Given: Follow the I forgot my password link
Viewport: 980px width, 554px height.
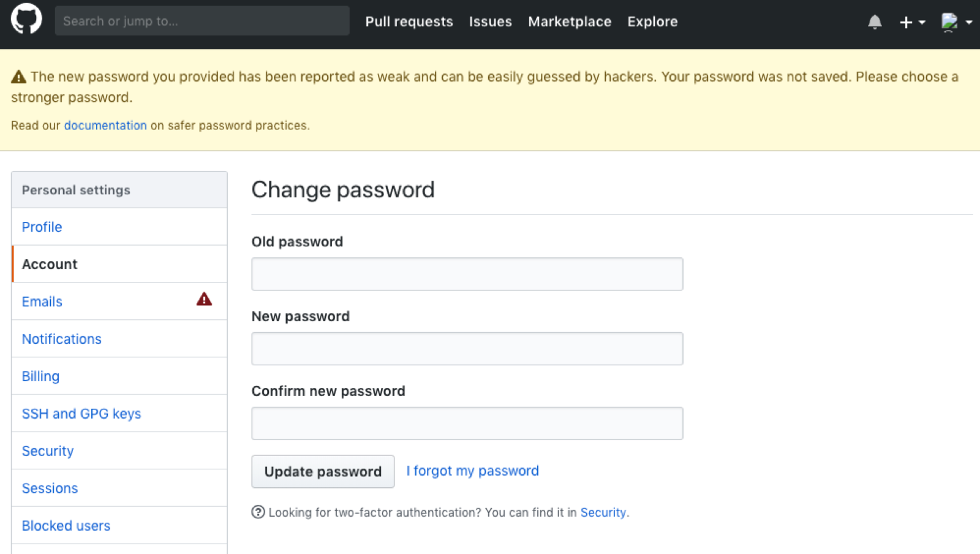Looking at the screenshot, I should click(472, 471).
